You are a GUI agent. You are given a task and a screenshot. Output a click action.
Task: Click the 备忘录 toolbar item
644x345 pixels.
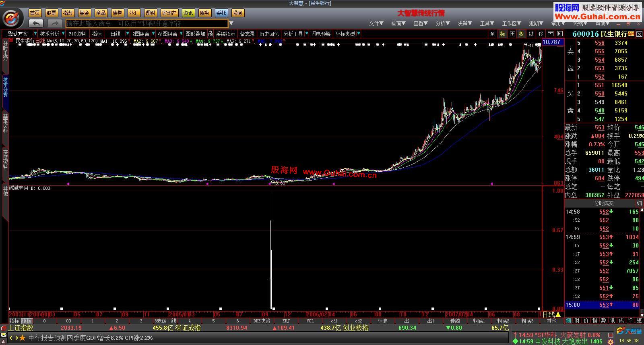click(247, 34)
